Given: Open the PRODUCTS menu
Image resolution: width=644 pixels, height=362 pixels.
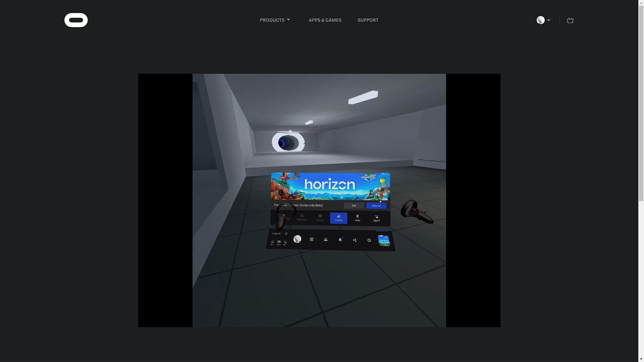Looking at the screenshot, I should tap(272, 20).
